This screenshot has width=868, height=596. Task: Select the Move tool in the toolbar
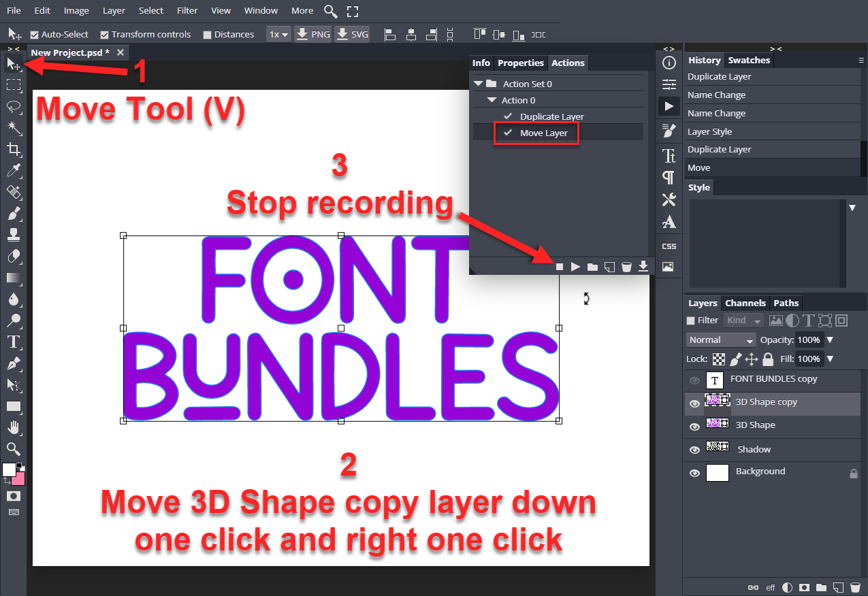point(13,64)
